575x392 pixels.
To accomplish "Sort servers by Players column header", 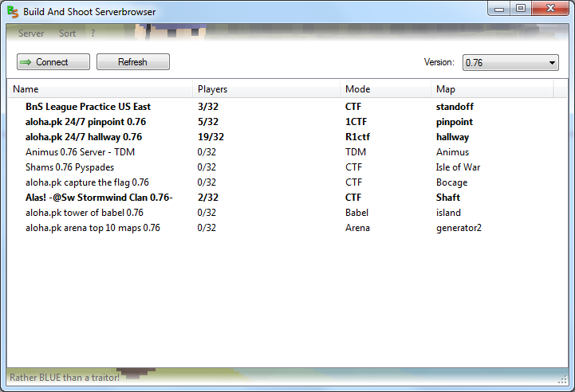I will coord(212,89).
